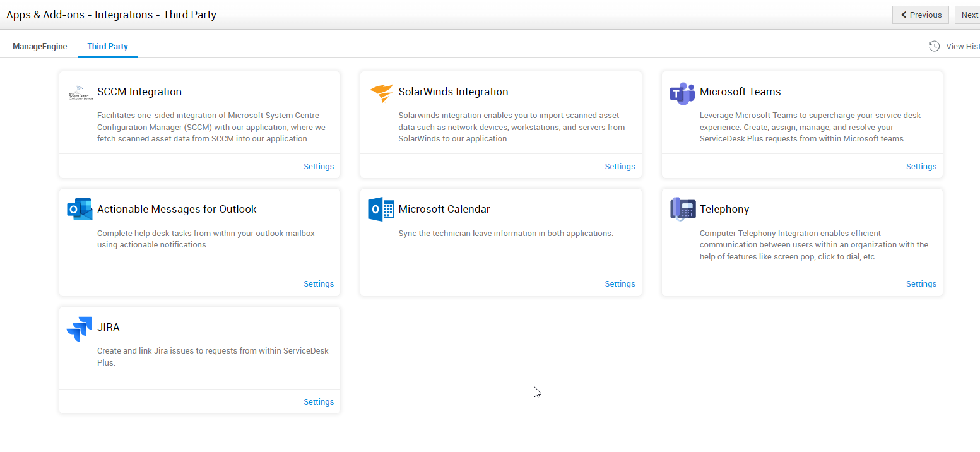The image size is (980, 452).
Task: Click the SCCM Integration title
Action: click(139, 92)
